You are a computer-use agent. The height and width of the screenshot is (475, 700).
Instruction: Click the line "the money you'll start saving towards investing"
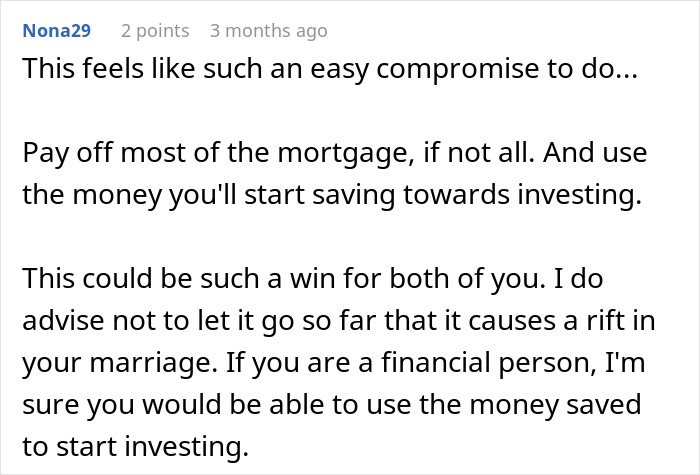(330, 196)
